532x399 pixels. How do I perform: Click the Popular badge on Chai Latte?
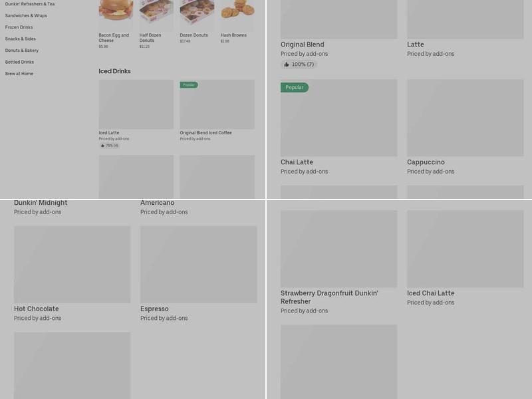(x=295, y=88)
